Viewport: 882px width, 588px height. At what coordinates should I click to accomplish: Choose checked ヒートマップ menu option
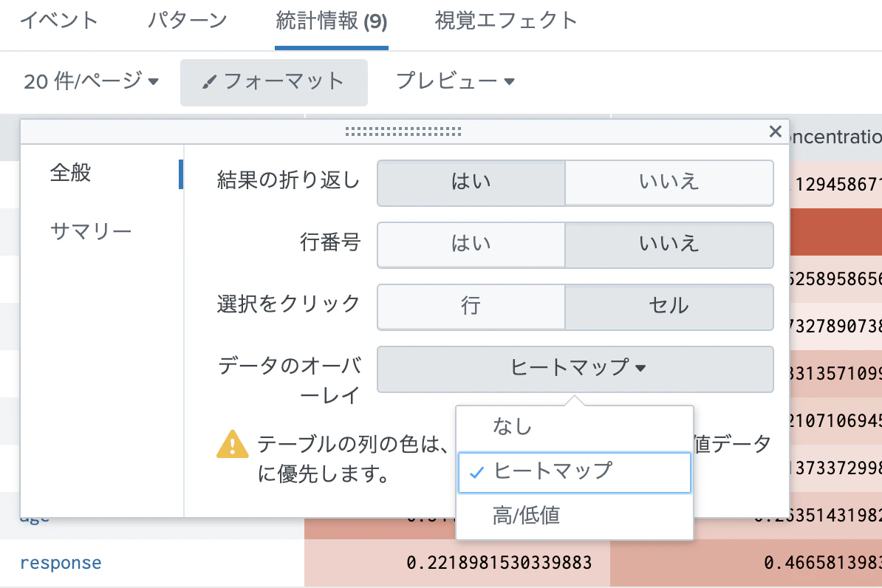pyautogui.click(x=574, y=473)
